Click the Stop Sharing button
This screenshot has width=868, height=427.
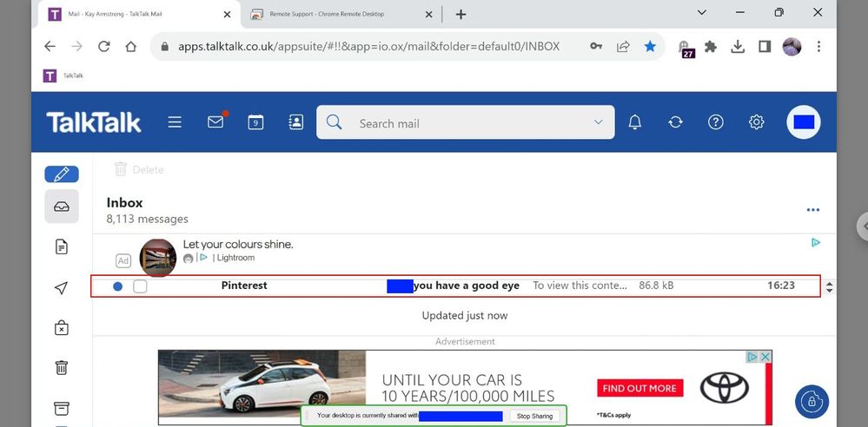pyautogui.click(x=534, y=417)
